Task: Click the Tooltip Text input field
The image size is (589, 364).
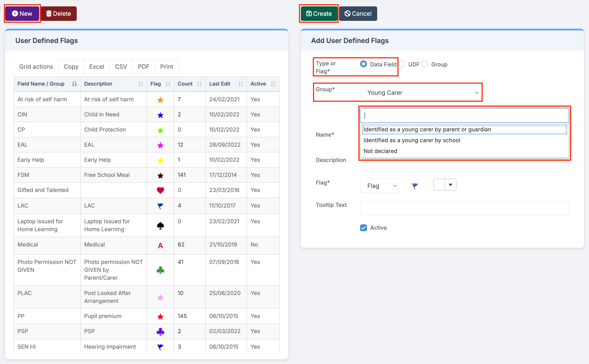Action: coord(464,208)
